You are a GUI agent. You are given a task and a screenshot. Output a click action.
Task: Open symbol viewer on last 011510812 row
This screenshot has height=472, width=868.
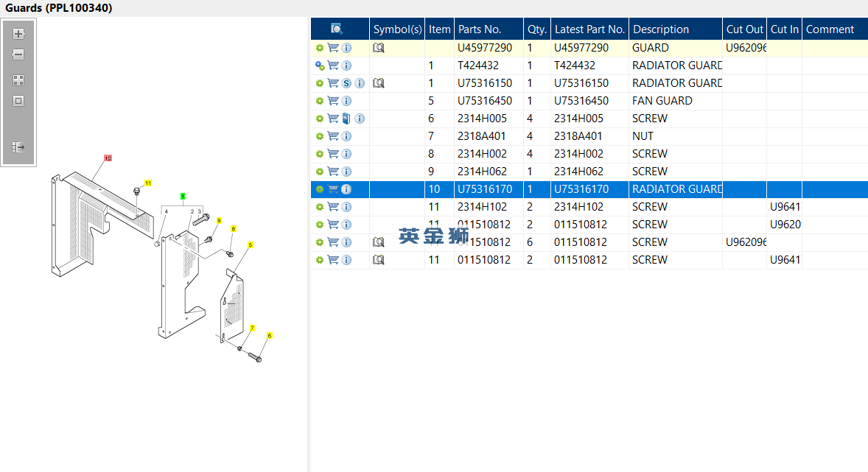click(379, 259)
